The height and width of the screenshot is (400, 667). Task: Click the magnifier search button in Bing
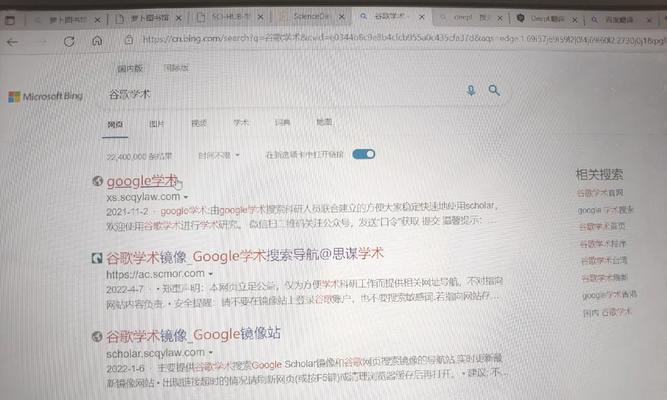pos(494,90)
